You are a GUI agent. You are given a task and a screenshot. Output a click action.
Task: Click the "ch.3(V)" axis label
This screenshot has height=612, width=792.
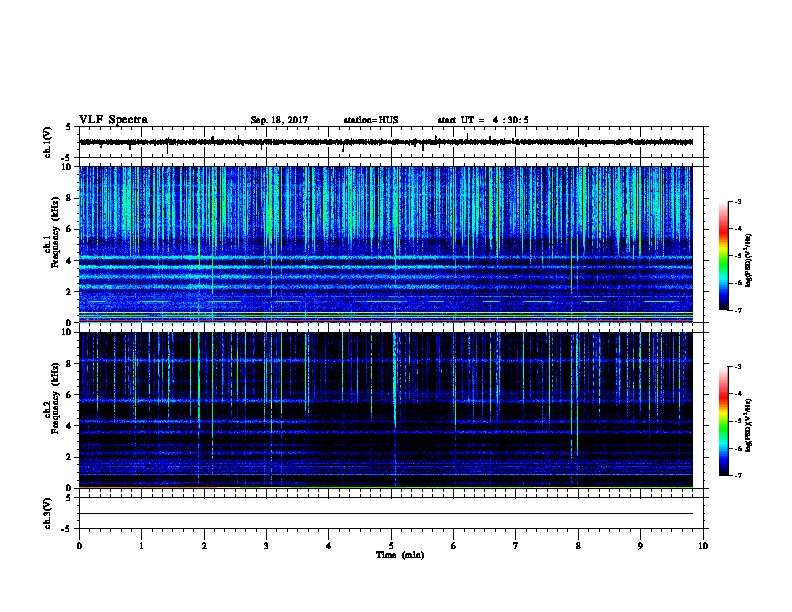[x=47, y=513]
